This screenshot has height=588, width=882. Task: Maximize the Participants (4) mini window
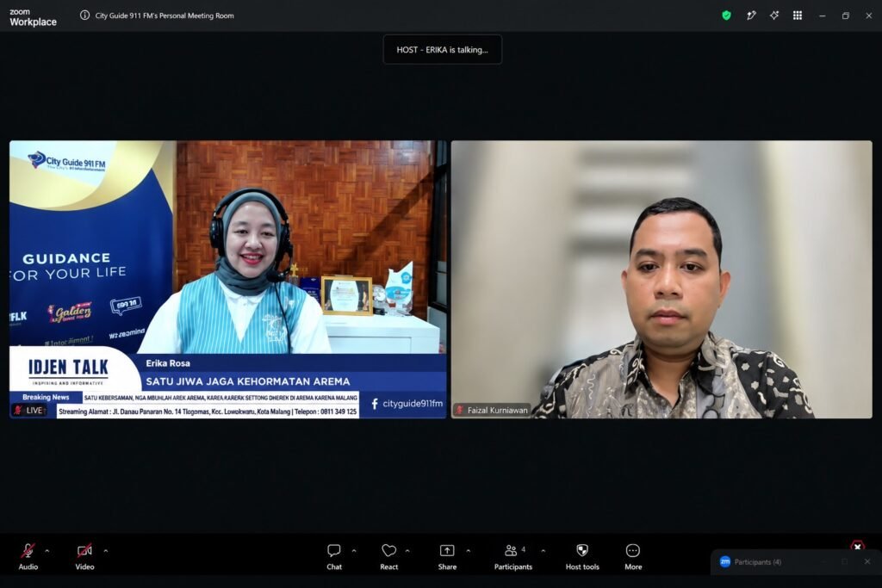(845, 561)
